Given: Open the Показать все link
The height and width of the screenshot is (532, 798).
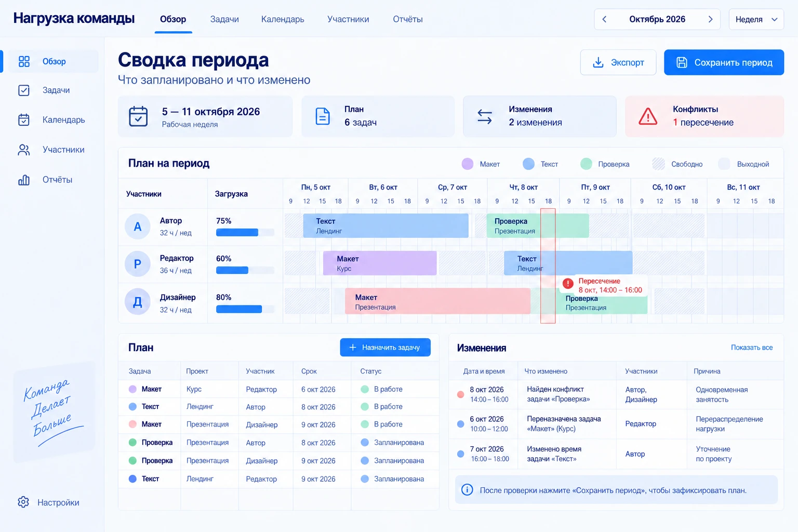Looking at the screenshot, I should pos(752,348).
